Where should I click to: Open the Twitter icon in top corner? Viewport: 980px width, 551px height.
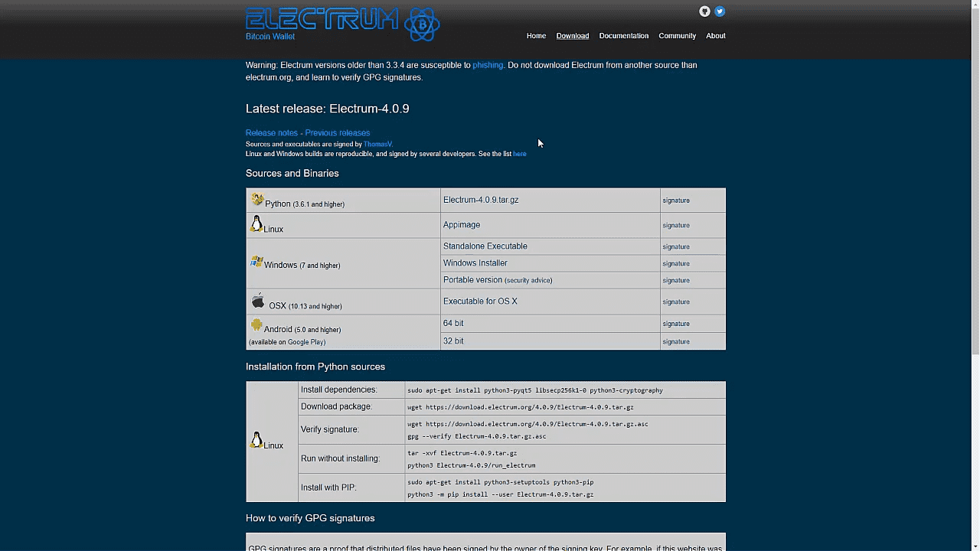(720, 11)
